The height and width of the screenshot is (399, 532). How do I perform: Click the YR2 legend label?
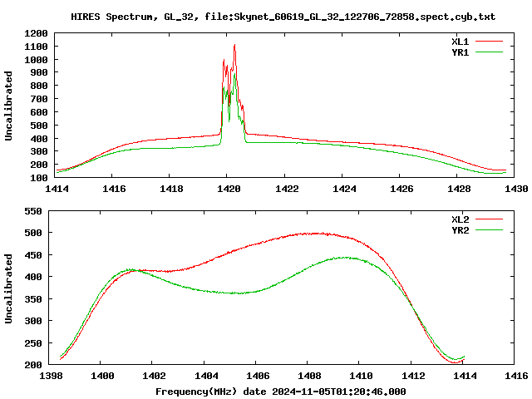460,230
